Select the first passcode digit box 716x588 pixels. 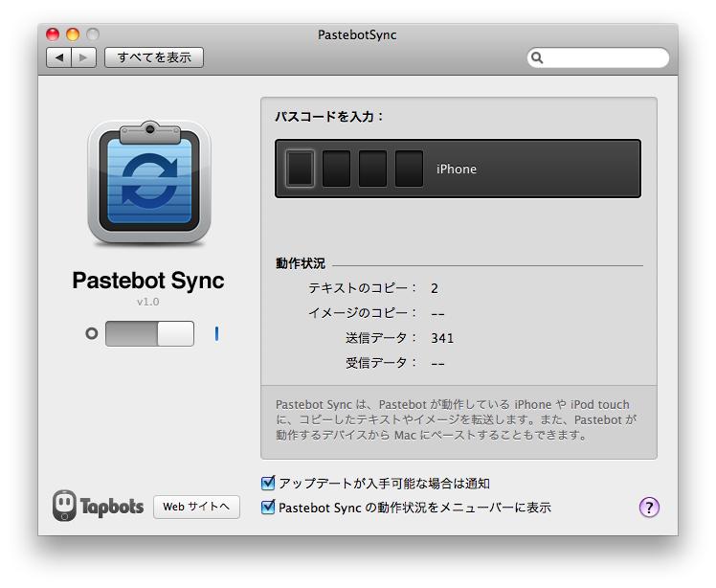[x=300, y=169]
